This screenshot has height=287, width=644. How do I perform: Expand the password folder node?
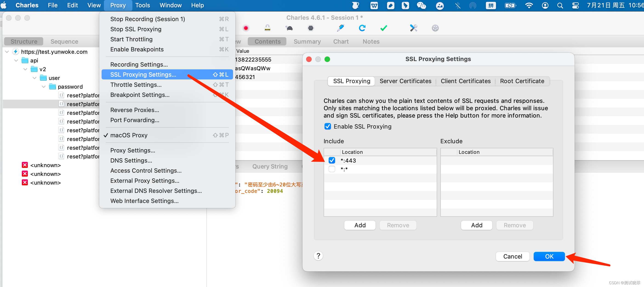[44, 87]
